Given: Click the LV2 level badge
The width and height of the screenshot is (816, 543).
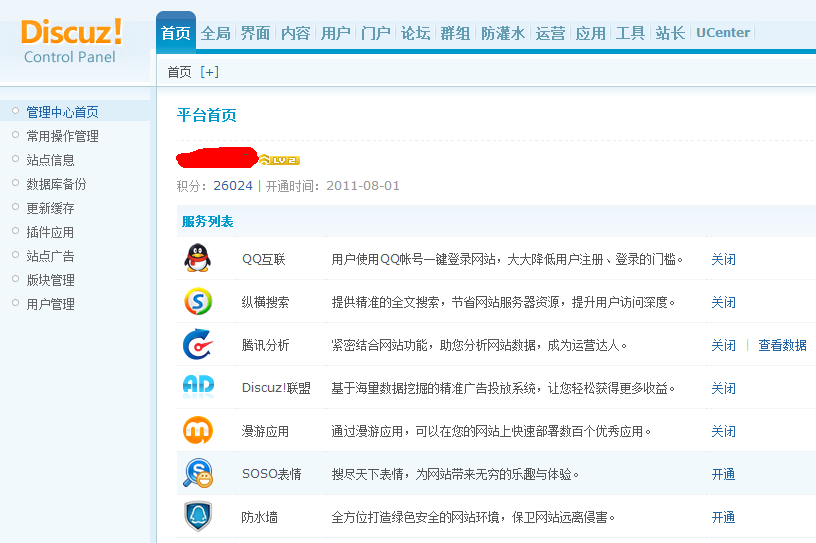Looking at the screenshot, I should (279, 160).
